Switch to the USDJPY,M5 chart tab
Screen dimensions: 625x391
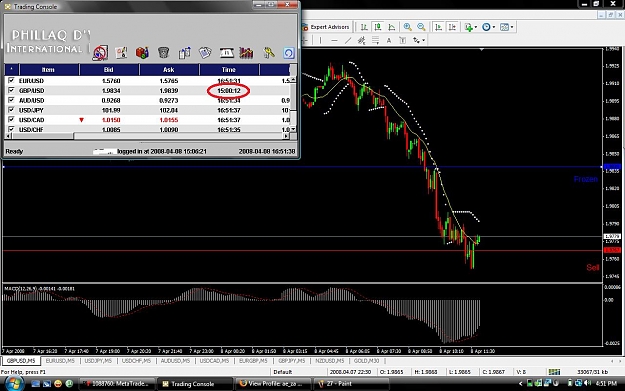[x=98, y=361]
